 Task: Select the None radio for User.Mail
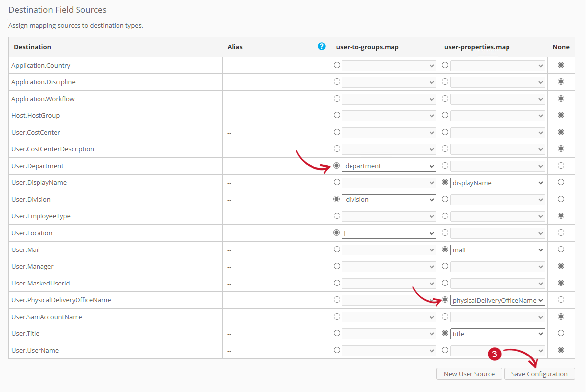tap(561, 249)
